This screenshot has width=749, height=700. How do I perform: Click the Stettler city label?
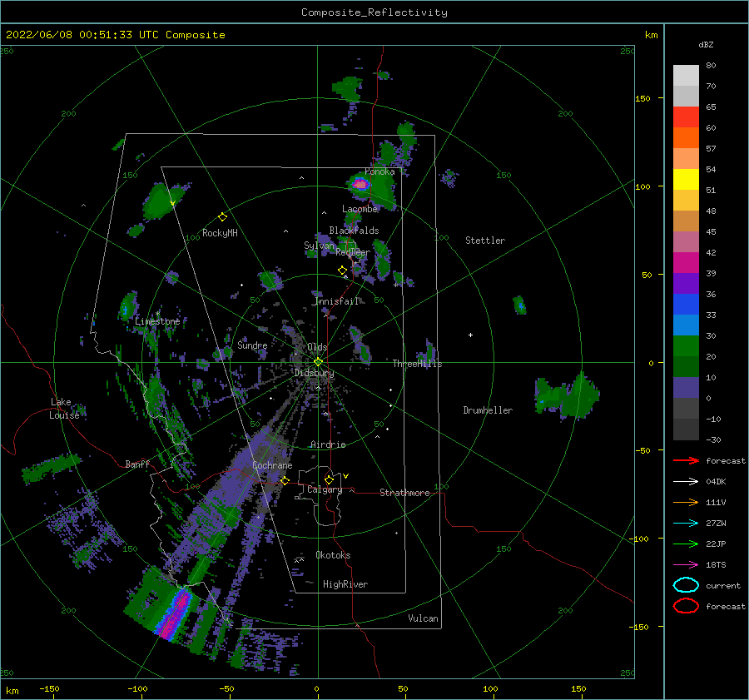point(485,241)
